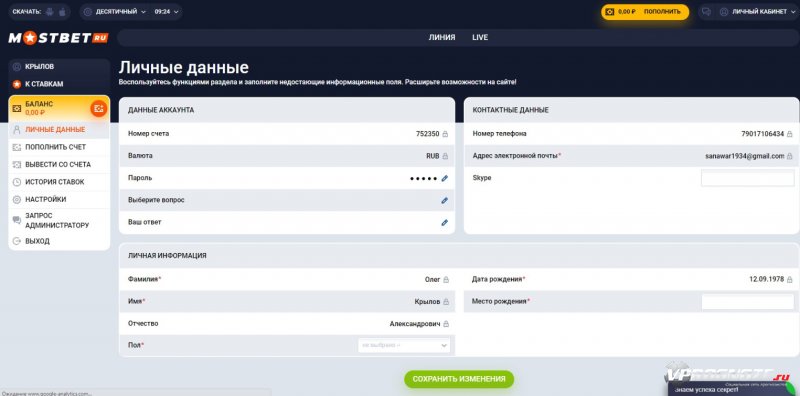Open the Личный кабинет dropdown
This screenshot has width=800, height=396.
(757, 12)
